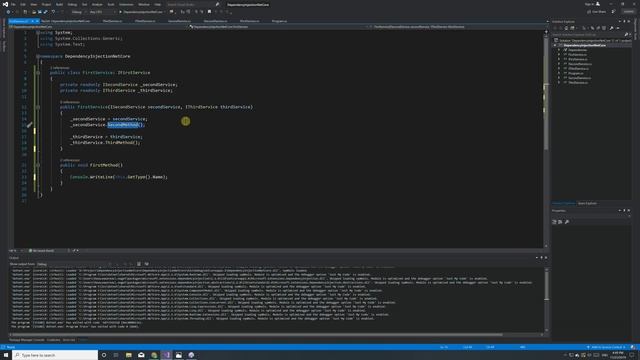Select IFirstService.cs in Solution Explorer

coord(578,59)
